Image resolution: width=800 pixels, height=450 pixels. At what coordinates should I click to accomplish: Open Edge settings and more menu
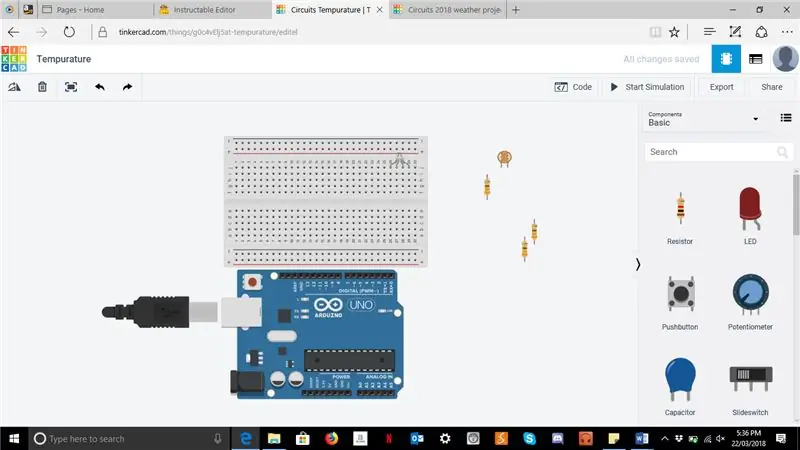(787, 32)
